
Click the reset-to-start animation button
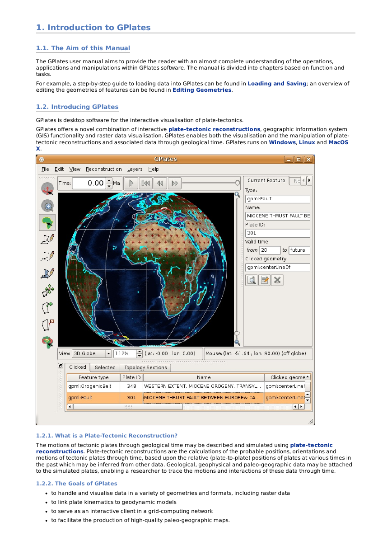pos(145,183)
